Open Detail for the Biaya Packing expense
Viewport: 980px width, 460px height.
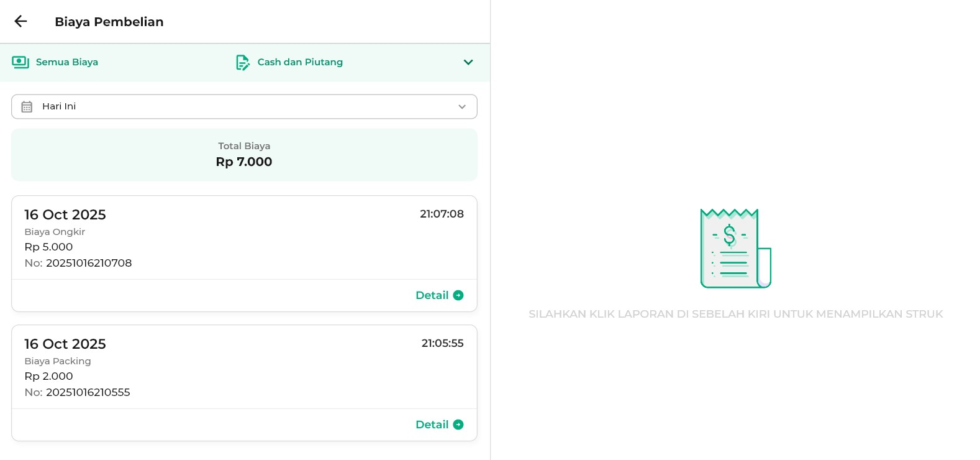click(x=432, y=425)
